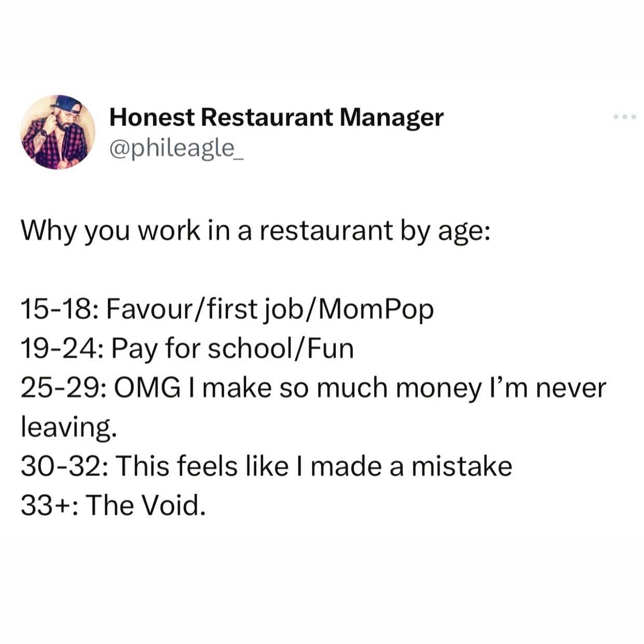Click the Honest Restaurant Manager profile picture
This screenshot has width=644, height=644.
pyautogui.click(x=58, y=132)
